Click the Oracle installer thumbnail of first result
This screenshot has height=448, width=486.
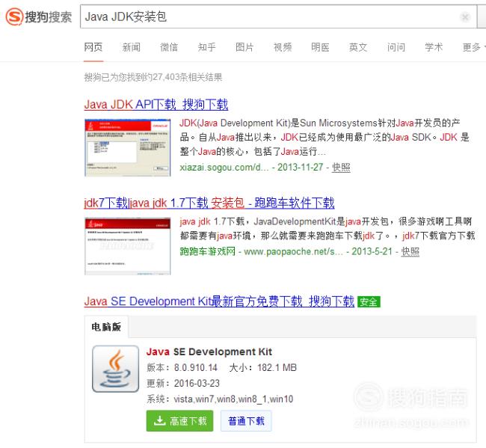pyautogui.click(x=127, y=147)
